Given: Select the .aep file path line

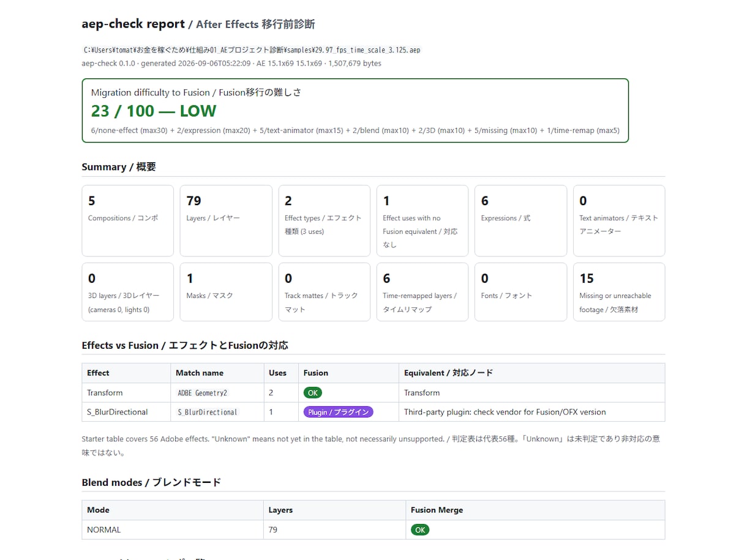Looking at the screenshot, I should [x=252, y=50].
